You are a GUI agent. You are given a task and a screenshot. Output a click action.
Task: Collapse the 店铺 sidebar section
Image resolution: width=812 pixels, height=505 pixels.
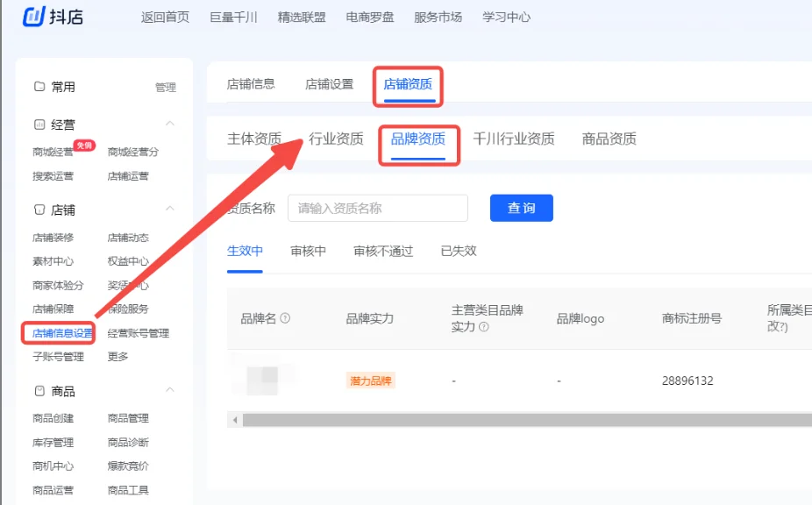[x=170, y=210]
